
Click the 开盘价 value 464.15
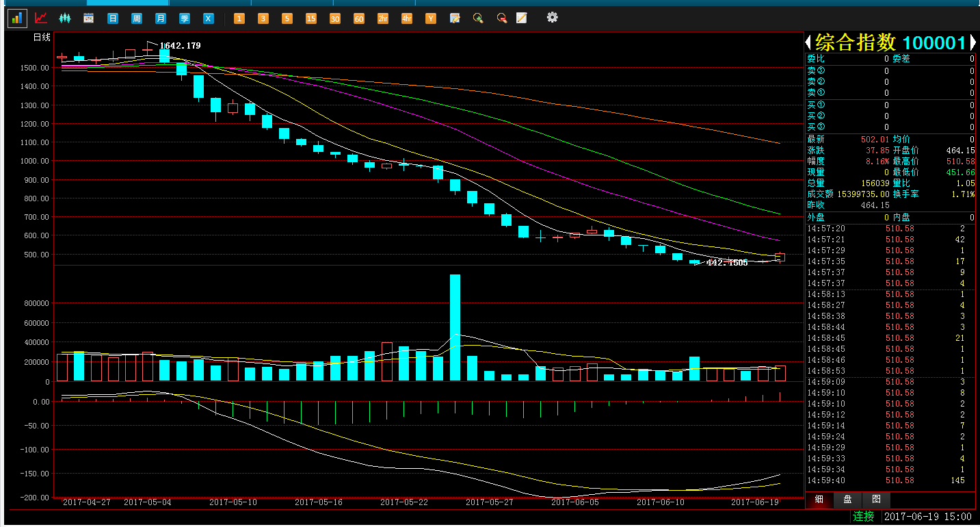(x=960, y=151)
